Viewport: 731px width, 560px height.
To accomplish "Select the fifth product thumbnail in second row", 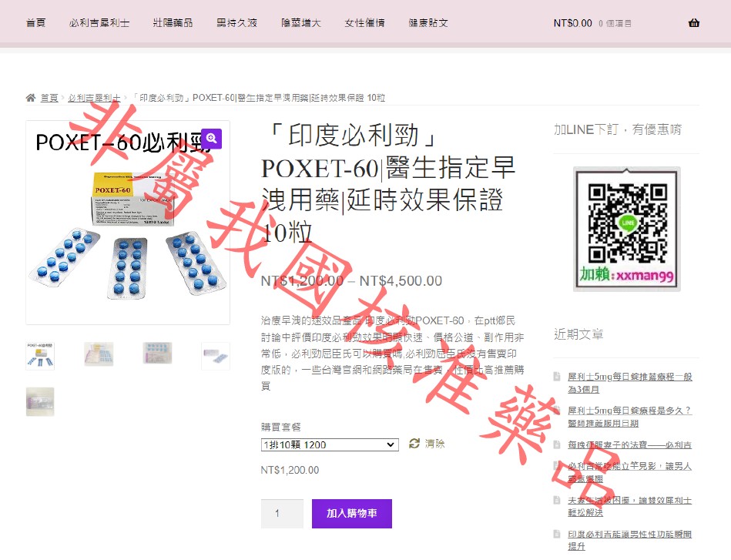I will pos(40,401).
